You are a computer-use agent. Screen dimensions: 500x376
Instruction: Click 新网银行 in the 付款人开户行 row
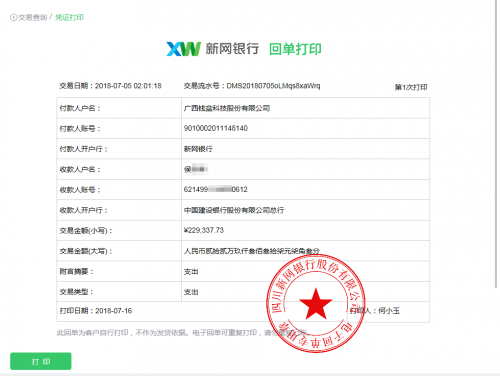pos(198,149)
